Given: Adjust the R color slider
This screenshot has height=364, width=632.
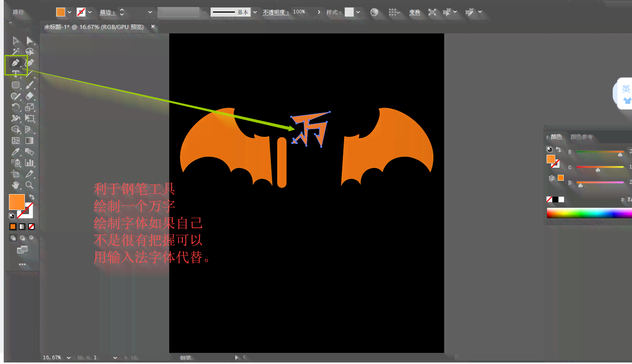Looking at the screenshot, I should [620, 155].
